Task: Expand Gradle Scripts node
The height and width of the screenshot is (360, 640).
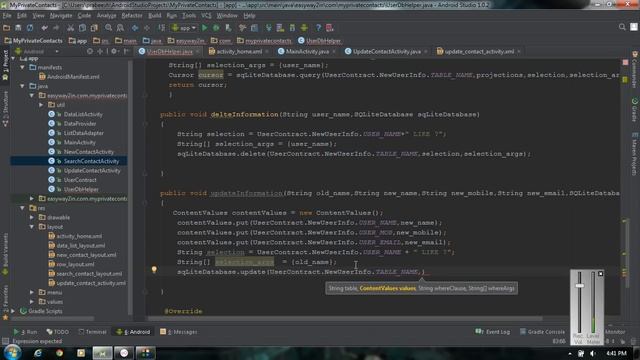Action: pos(13,311)
